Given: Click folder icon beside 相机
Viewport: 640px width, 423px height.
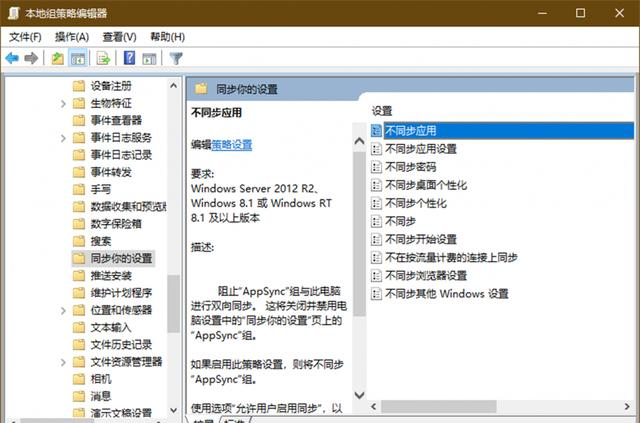Looking at the screenshot, I should coord(78,379).
